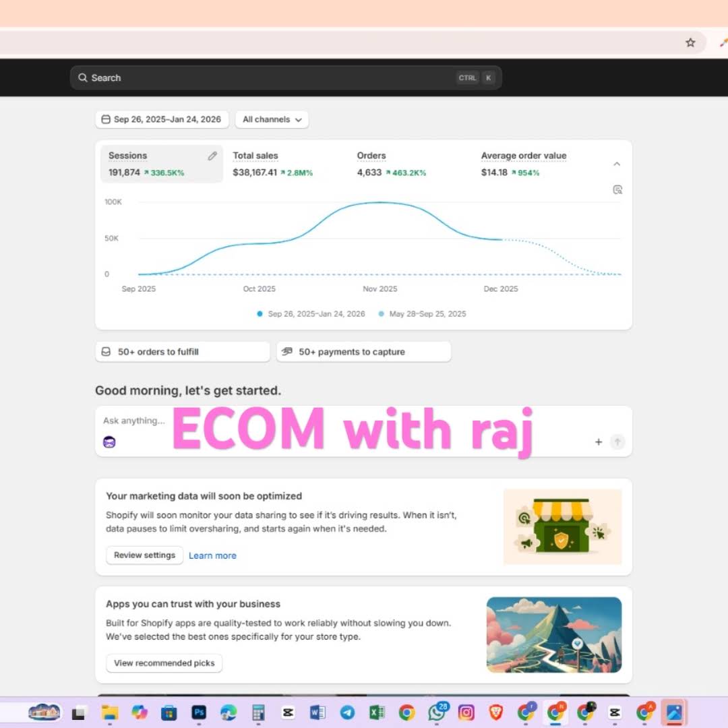
Task: Click the CTRL key hint in the search bar
Action: [x=467, y=78]
